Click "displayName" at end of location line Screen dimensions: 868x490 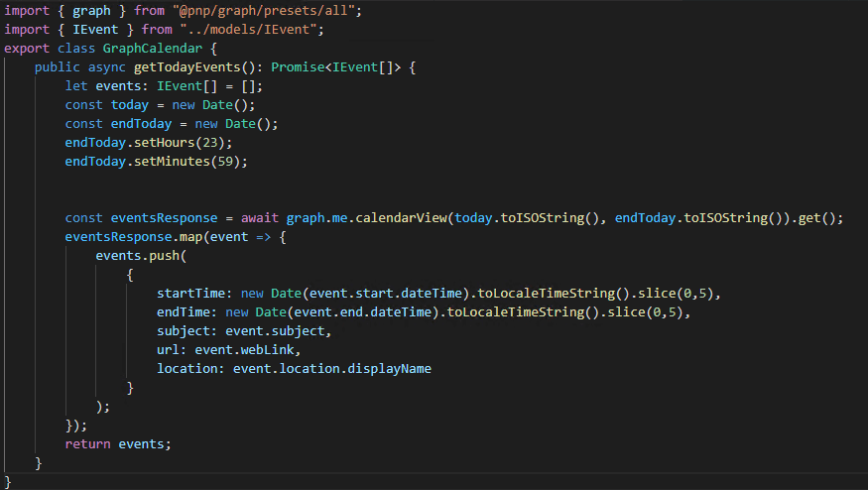click(x=389, y=368)
